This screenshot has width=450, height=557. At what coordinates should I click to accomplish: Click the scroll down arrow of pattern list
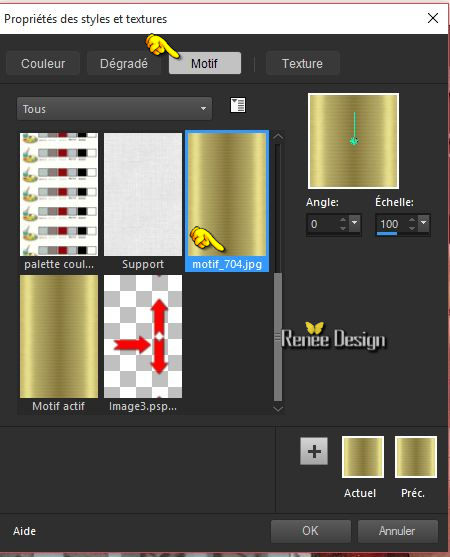coord(278,409)
